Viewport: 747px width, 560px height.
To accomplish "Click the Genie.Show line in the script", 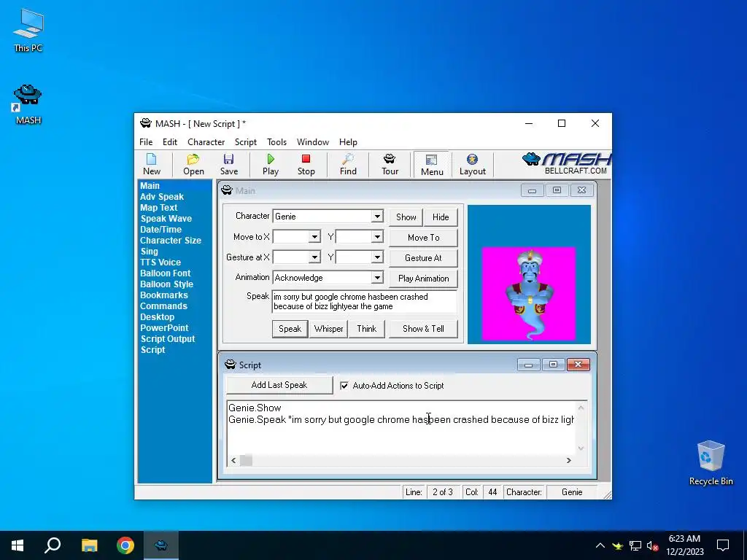I will point(255,408).
